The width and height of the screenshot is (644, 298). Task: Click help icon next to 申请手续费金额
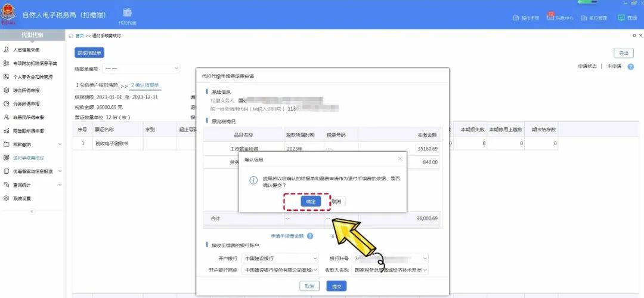(310, 236)
